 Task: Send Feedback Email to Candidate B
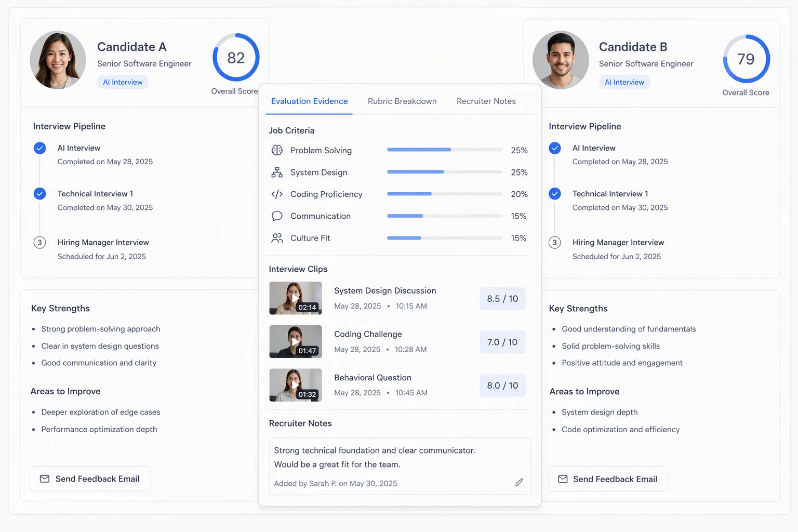coord(608,479)
